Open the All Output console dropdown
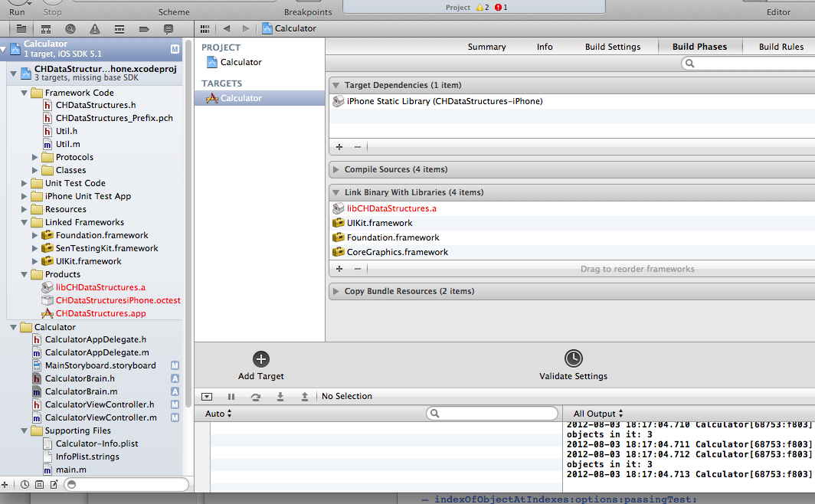This screenshot has width=815, height=504. click(597, 414)
